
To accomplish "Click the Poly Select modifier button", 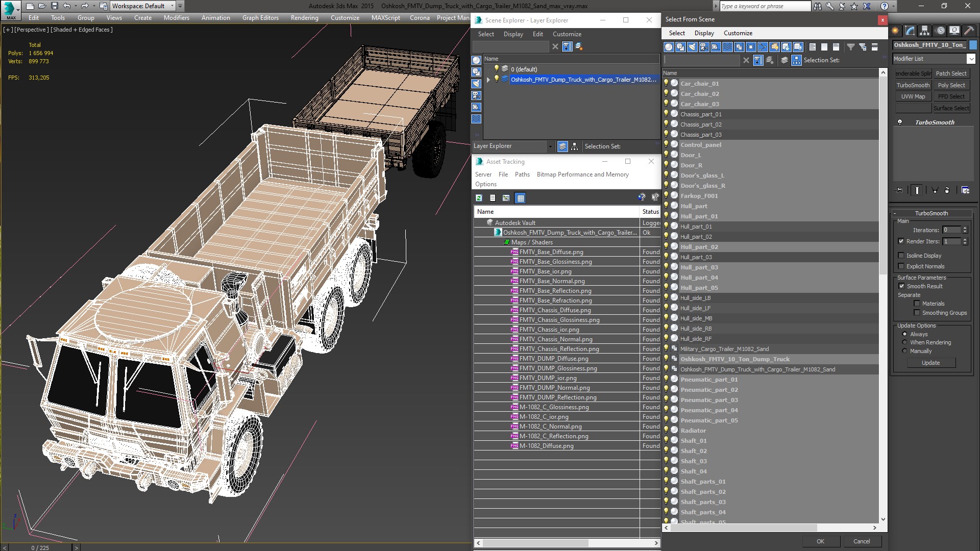I will tap(951, 85).
